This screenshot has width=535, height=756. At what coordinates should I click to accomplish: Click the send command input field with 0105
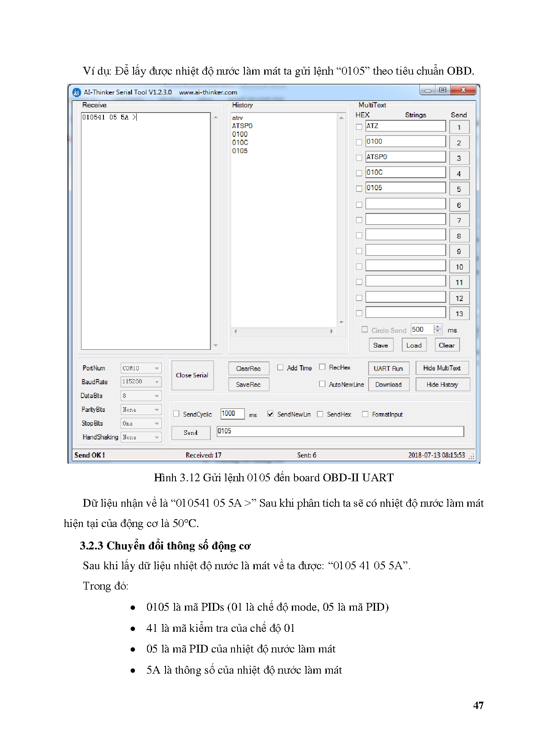(x=340, y=431)
